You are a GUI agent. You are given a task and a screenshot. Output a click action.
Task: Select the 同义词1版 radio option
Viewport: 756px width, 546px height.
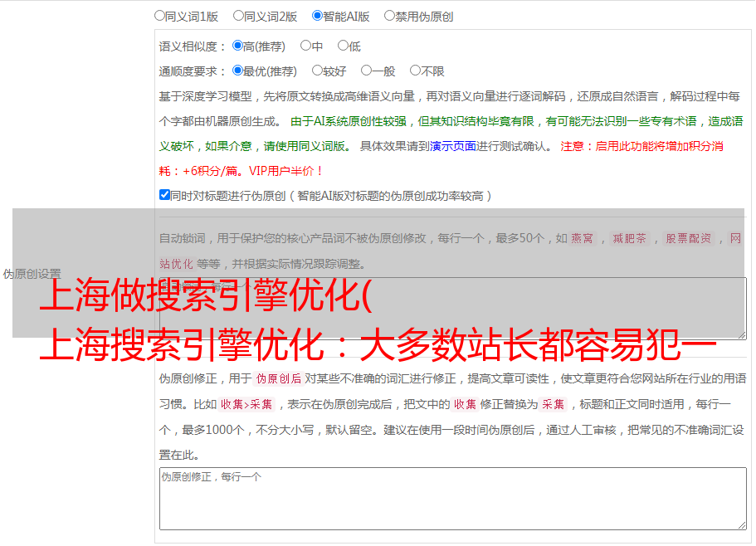pyautogui.click(x=159, y=16)
